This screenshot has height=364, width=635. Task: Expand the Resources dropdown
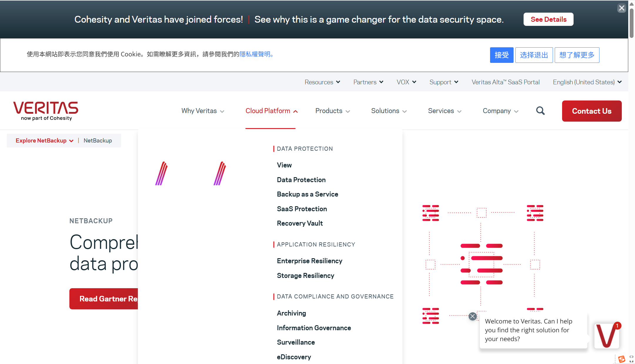[x=322, y=82]
